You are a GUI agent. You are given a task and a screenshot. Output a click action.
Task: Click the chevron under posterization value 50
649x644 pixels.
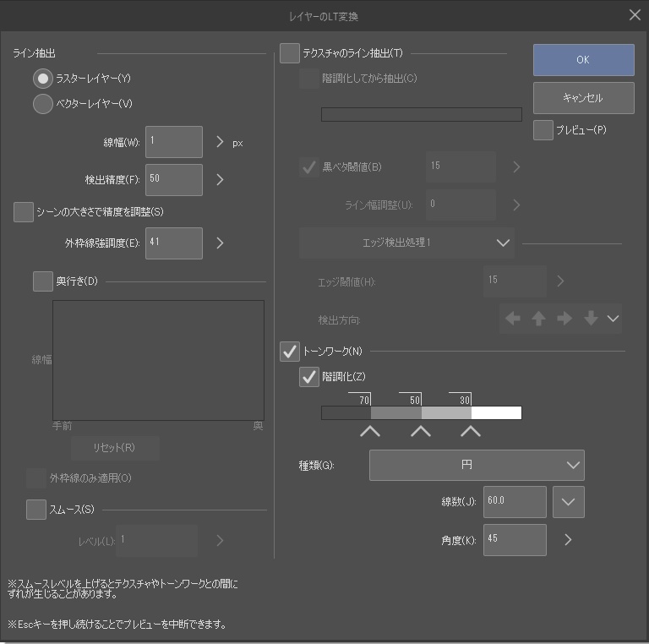(421, 432)
